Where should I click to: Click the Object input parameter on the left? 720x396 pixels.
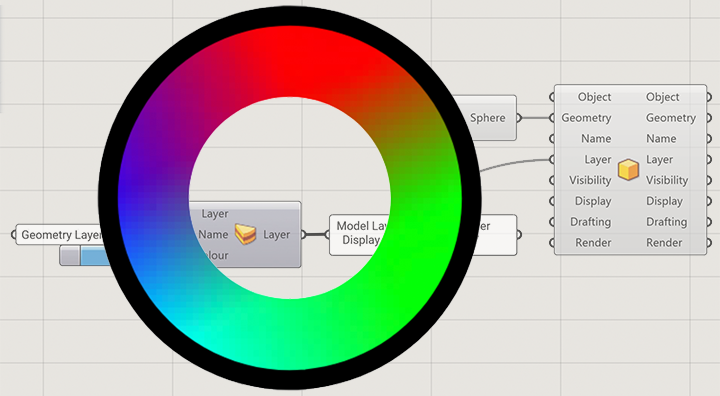click(x=594, y=97)
